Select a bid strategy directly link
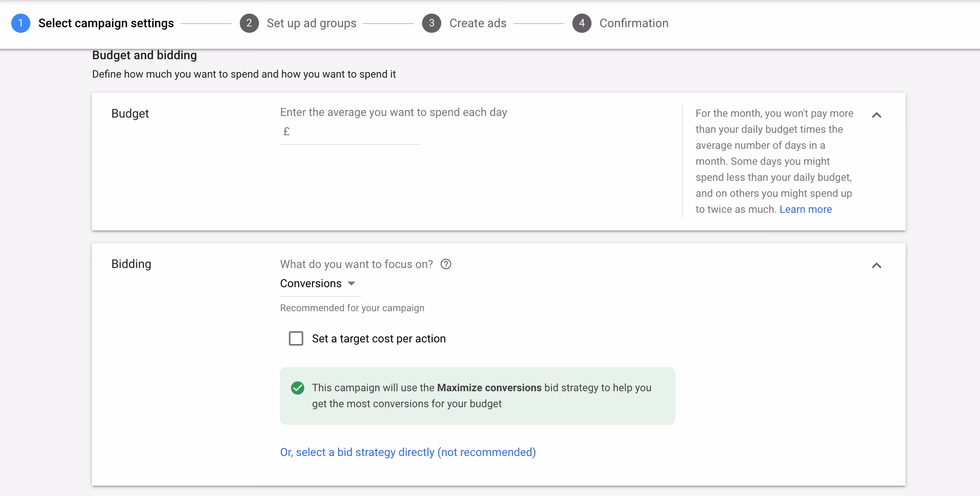The width and height of the screenshot is (980, 496). point(408,452)
